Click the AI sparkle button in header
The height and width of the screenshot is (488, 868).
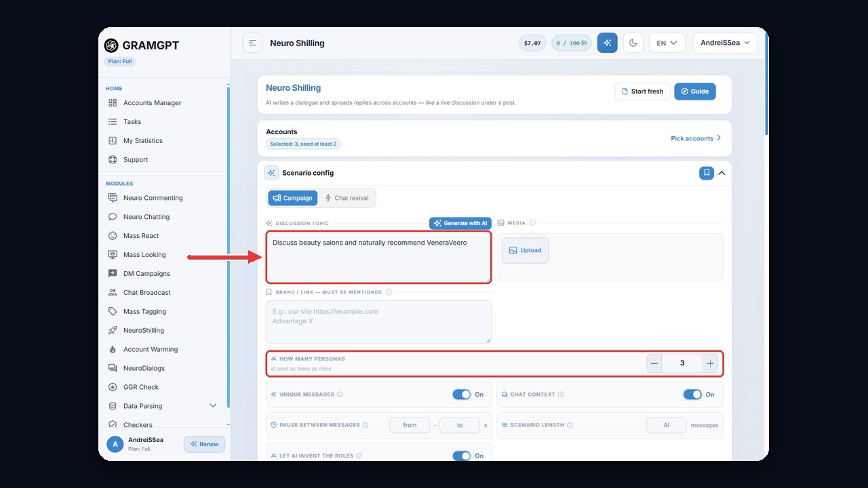pyautogui.click(x=608, y=43)
